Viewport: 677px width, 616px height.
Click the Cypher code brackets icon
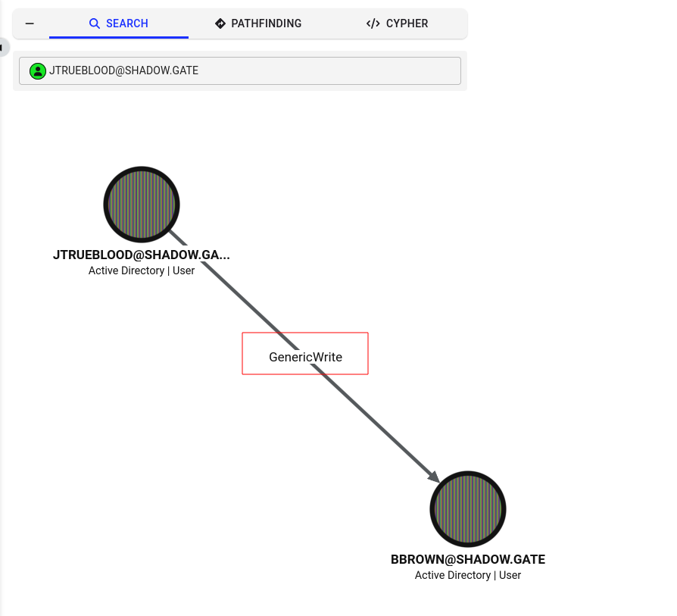373,23
